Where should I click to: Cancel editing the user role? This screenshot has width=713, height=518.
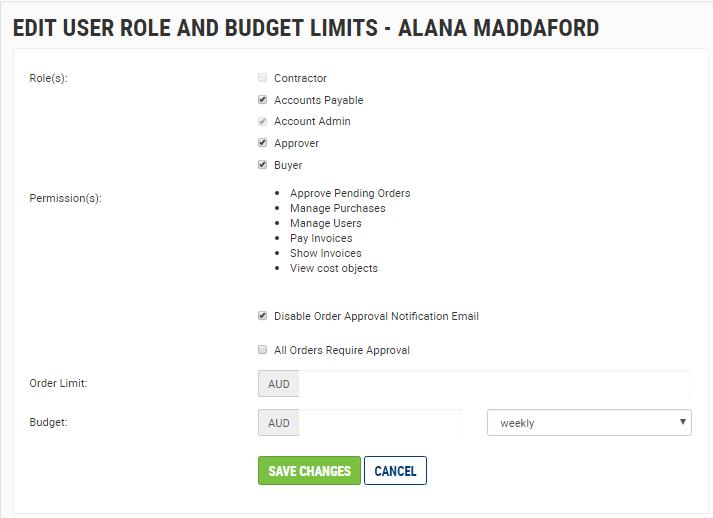coord(395,471)
